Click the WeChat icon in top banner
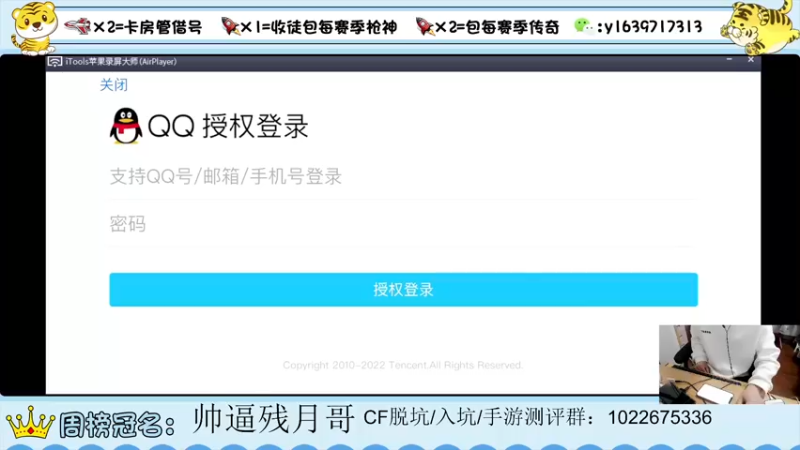This screenshot has height=450, width=800. click(583, 25)
